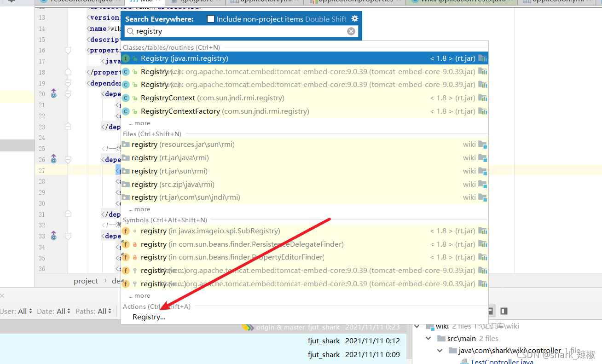Click gutter marker icon on line 20
Viewport: 602px width, 364px height.
coord(53,93)
